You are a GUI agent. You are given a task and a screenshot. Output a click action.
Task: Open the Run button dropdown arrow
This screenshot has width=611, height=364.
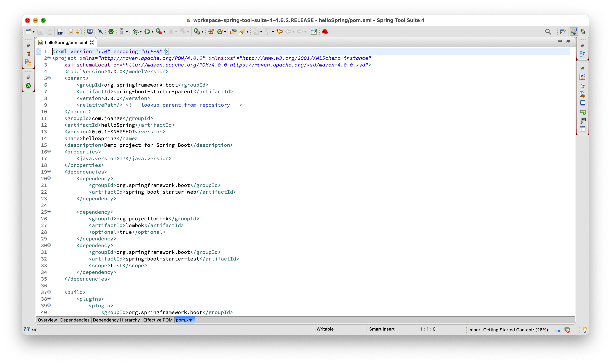pyautogui.click(x=153, y=32)
